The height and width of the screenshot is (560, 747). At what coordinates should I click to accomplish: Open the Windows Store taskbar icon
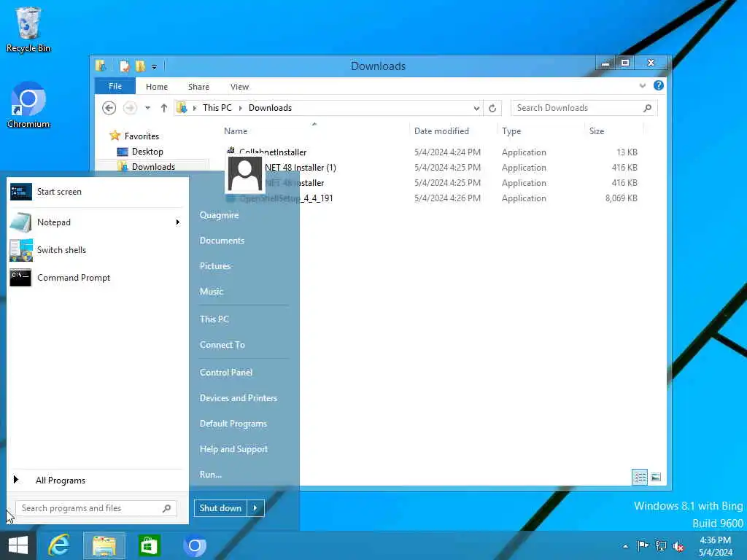coord(149,545)
